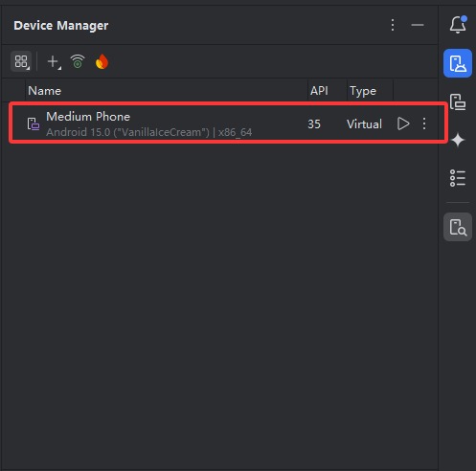Select the Medium Phone device name
Image resolution: width=476 pixels, height=471 pixels.
88,117
